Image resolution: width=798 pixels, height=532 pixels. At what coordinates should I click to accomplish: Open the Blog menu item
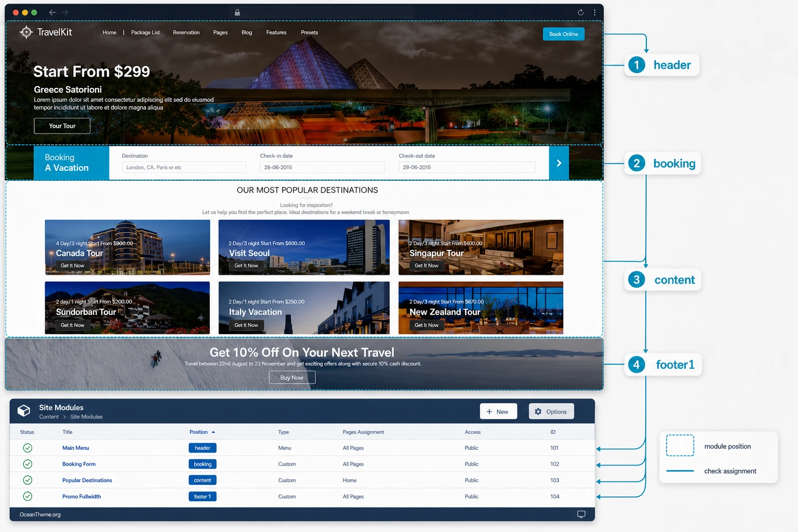(247, 32)
